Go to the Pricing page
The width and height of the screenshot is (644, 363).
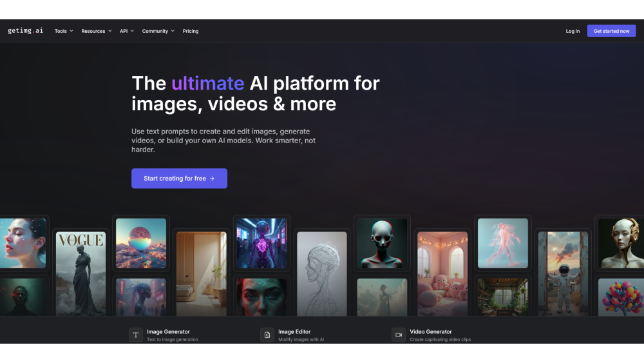click(x=191, y=31)
